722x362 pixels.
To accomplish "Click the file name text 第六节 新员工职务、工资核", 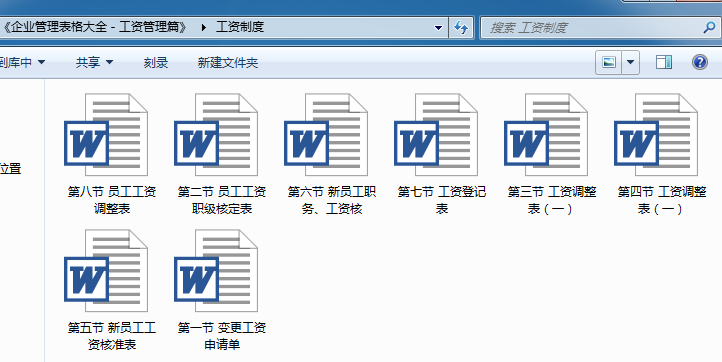I will click(332, 200).
